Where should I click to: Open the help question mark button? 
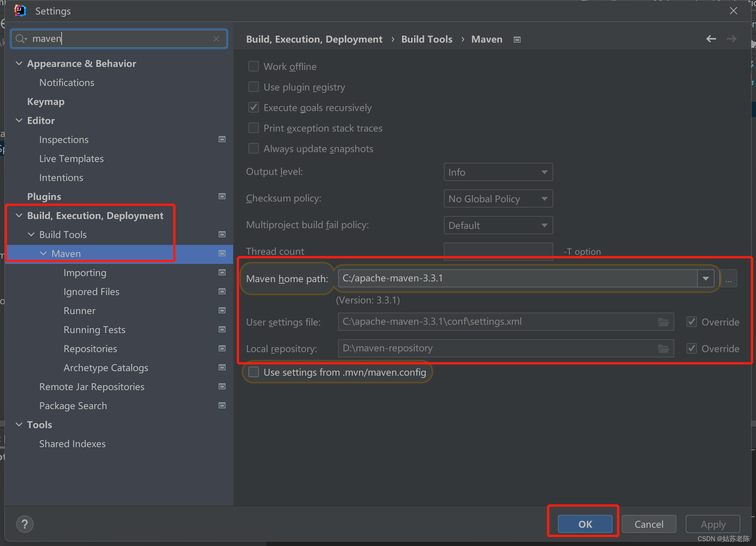(25, 524)
